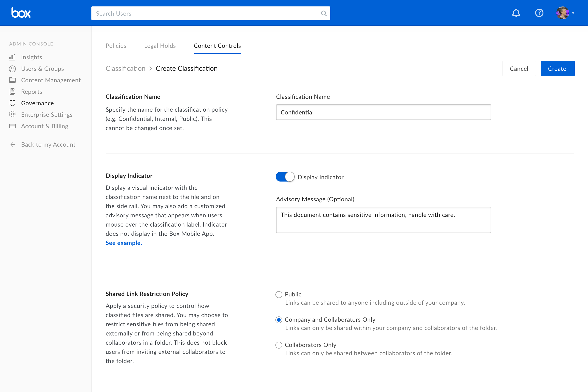Select the Public radio option
This screenshot has height=392, width=588.
279,295
